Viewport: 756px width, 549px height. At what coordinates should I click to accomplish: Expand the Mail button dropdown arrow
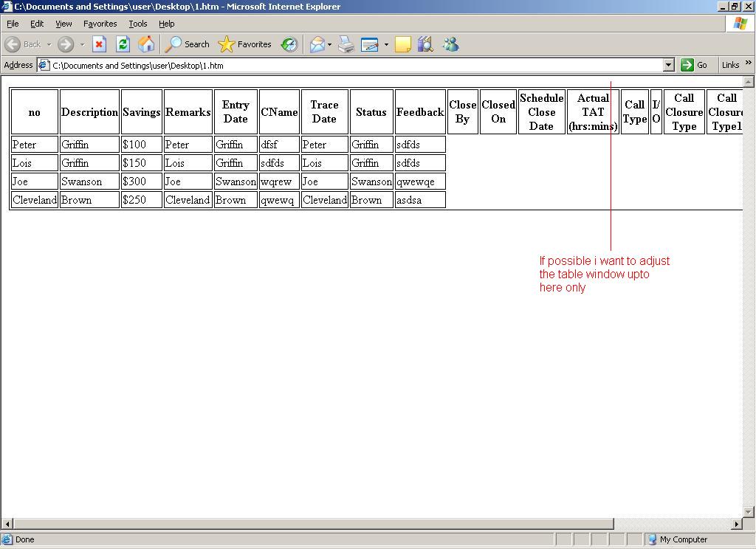330,44
